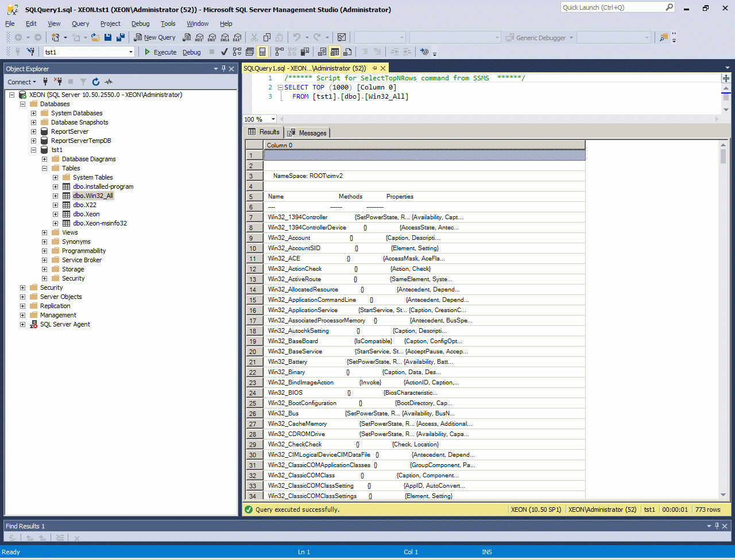The width and height of the screenshot is (735, 560).
Task: Toggle Include Client Statistics
Action: click(305, 52)
